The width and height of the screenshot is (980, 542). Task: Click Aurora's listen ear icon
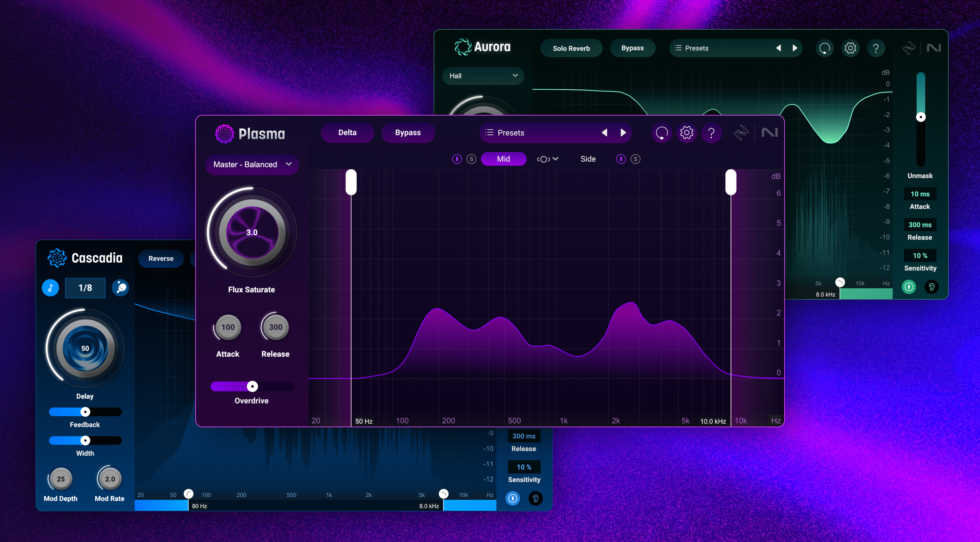(931, 287)
